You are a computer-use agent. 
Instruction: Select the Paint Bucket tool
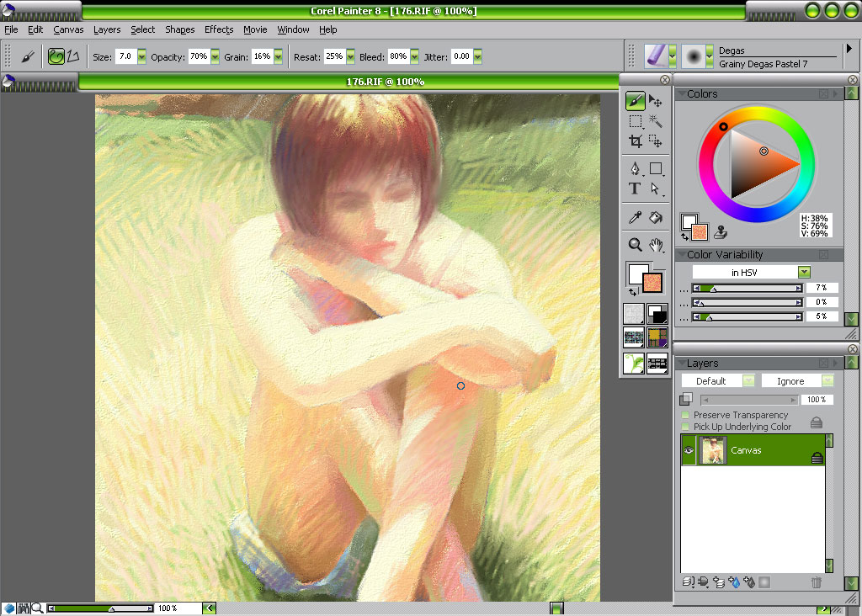(655, 218)
